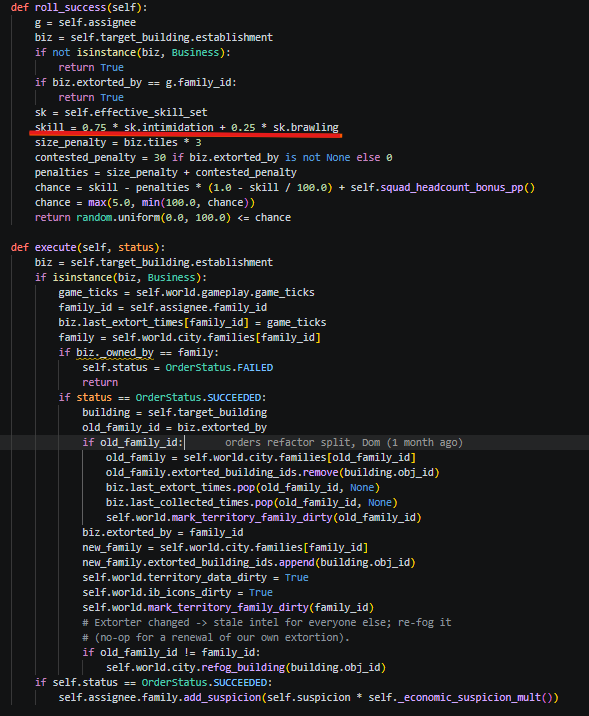Click the 'orders refactor split, Dom' blame annotation
Viewport: 589px width, 716px height.
point(344,442)
